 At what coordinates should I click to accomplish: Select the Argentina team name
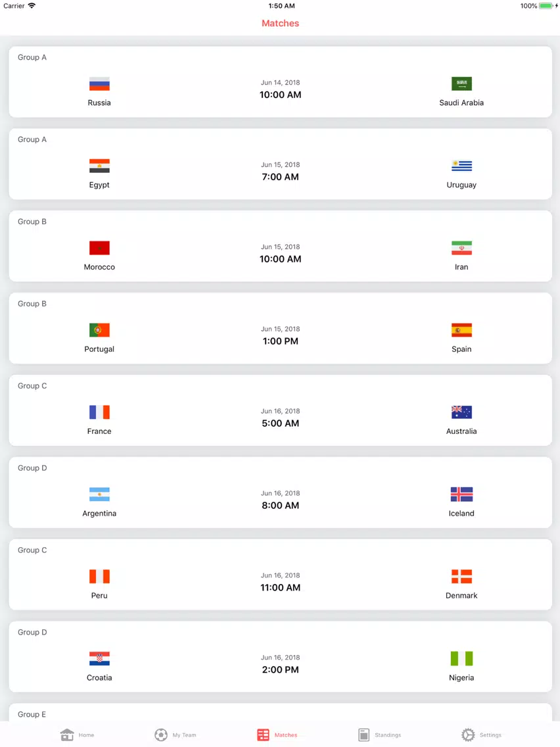pos(99,513)
